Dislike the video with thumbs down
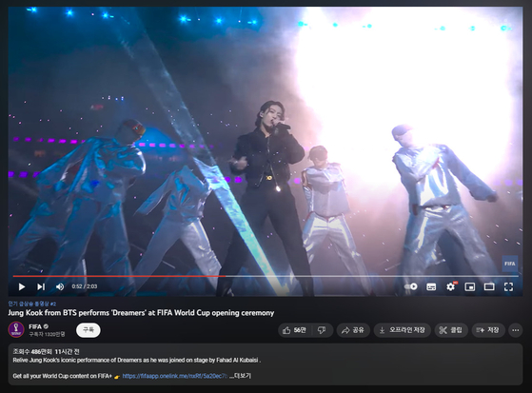532x393 pixels. point(322,330)
